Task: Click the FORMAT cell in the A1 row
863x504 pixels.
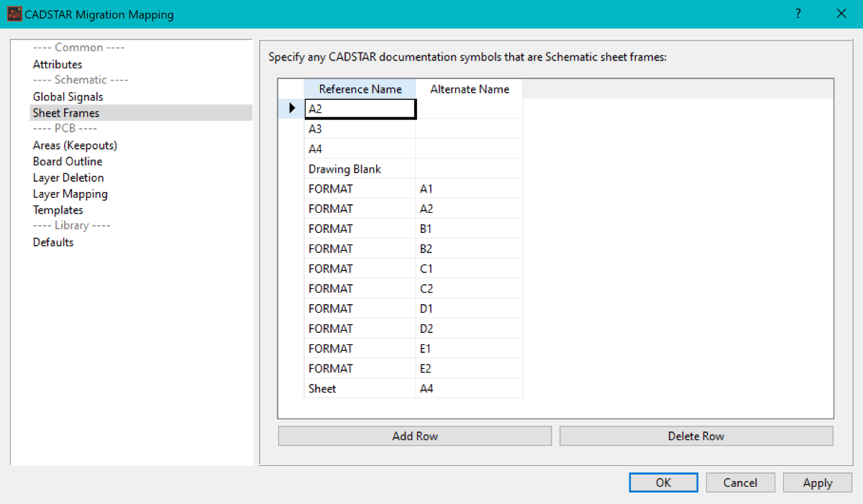Action: [360, 189]
